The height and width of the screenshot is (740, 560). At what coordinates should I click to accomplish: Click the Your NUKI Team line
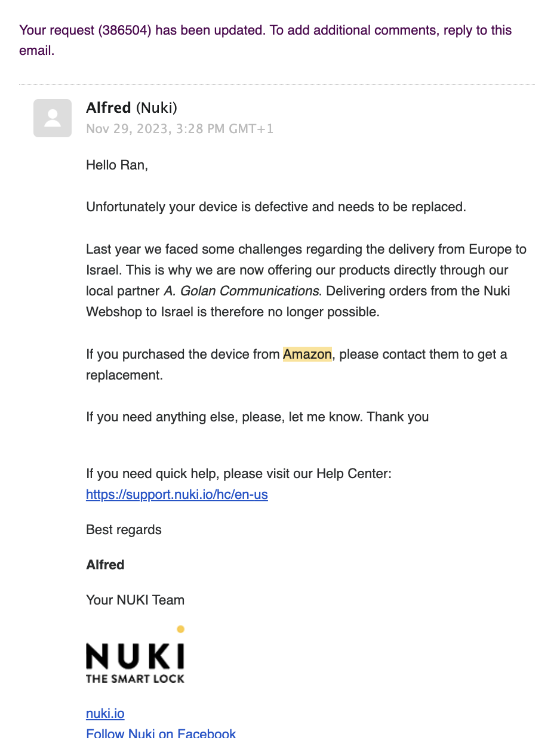pyautogui.click(x=136, y=600)
